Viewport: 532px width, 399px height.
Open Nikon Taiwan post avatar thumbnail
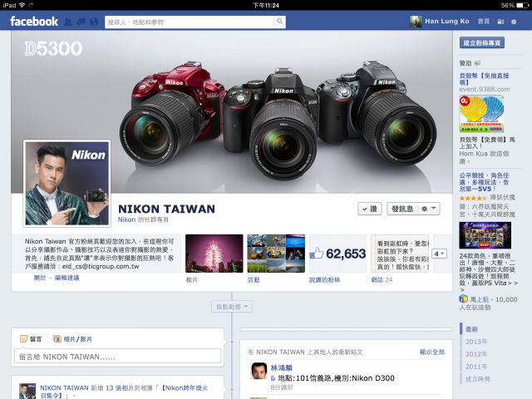point(27,392)
